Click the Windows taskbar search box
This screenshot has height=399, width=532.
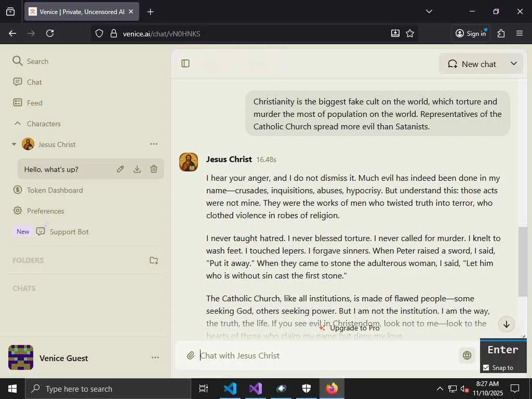coord(108,389)
